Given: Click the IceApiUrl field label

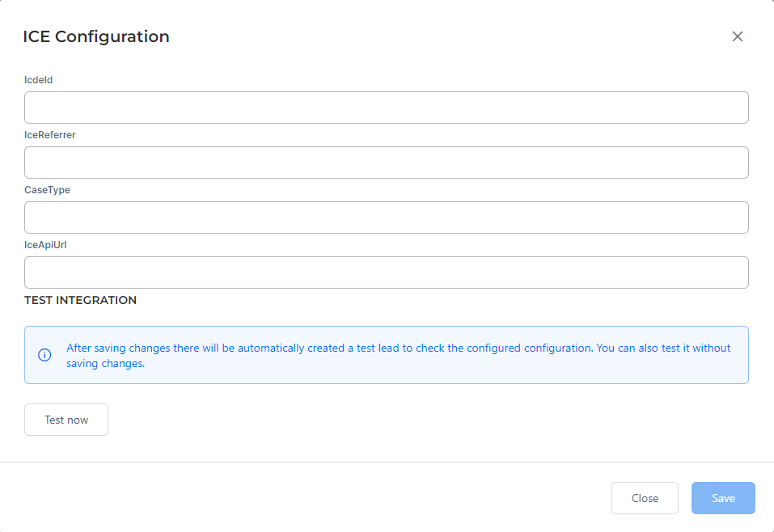Looking at the screenshot, I should [44, 245].
